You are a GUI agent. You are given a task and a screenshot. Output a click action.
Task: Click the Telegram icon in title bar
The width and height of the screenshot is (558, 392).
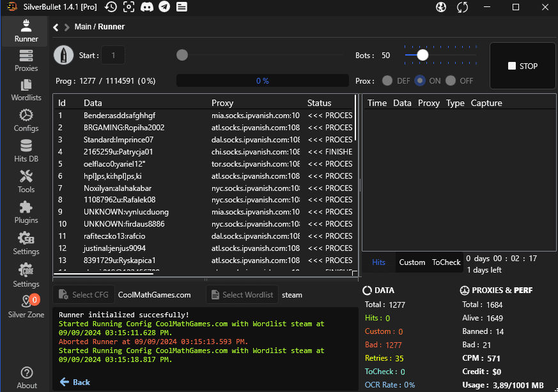(x=164, y=8)
